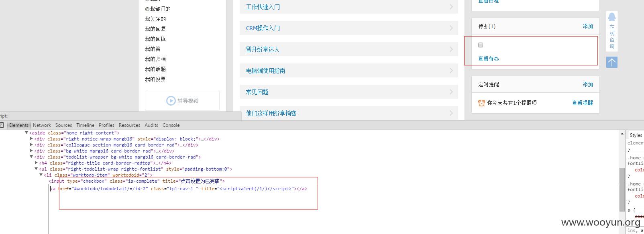
Task: Open the Network tab
Action: (x=42, y=125)
